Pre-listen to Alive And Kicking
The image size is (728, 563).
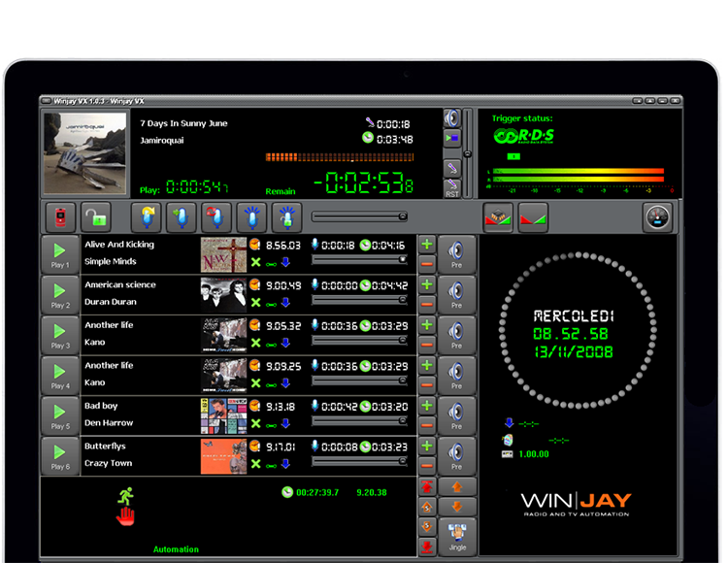(x=456, y=254)
